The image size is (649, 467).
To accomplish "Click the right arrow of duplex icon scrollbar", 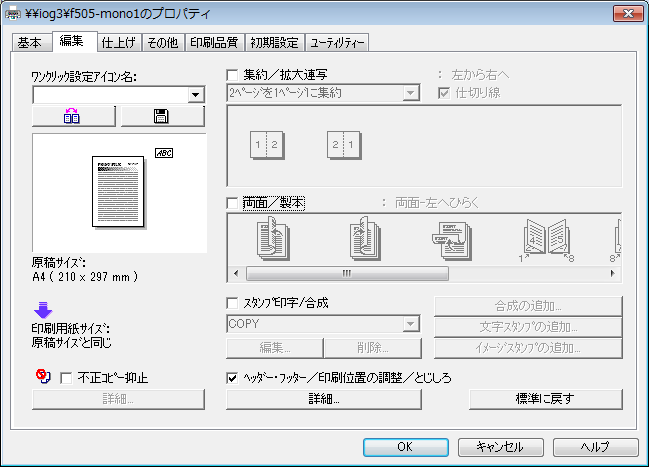I will [x=615, y=272].
